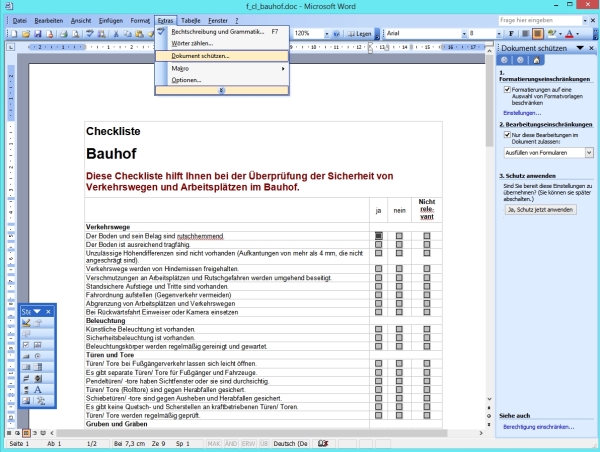Check the 'ja' box for first Verkehrswege row
600x452 pixels.
pyautogui.click(x=379, y=236)
